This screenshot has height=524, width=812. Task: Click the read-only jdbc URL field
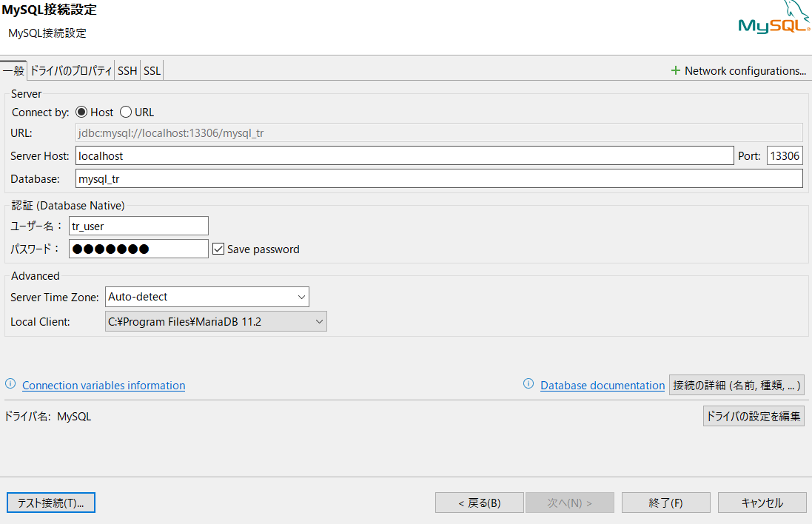[439, 133]
